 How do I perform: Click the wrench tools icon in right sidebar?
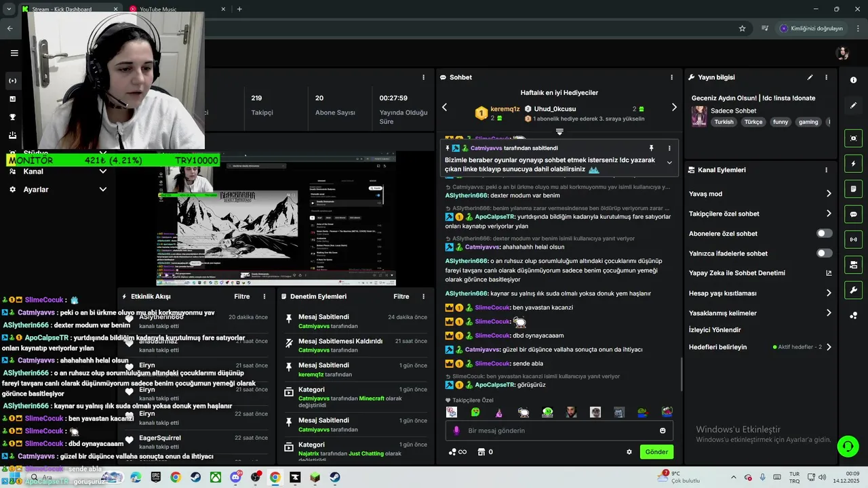(853, 290)
